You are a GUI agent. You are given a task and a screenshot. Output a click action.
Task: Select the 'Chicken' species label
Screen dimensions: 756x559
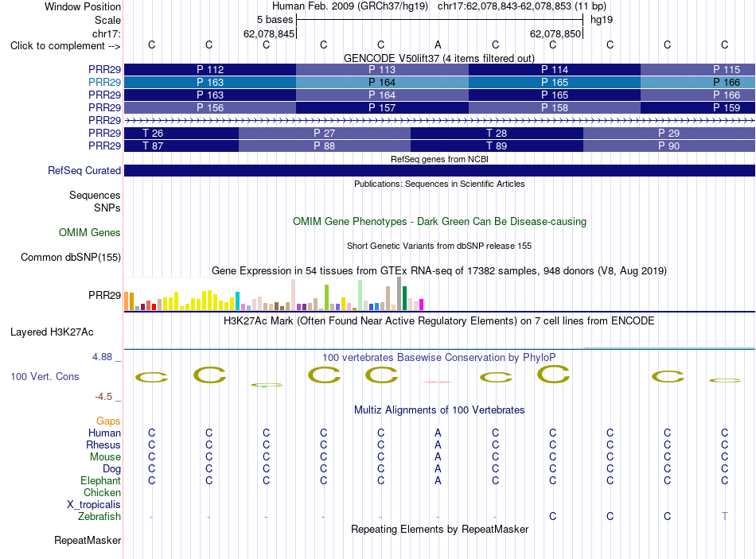click(x=102, y=492)
